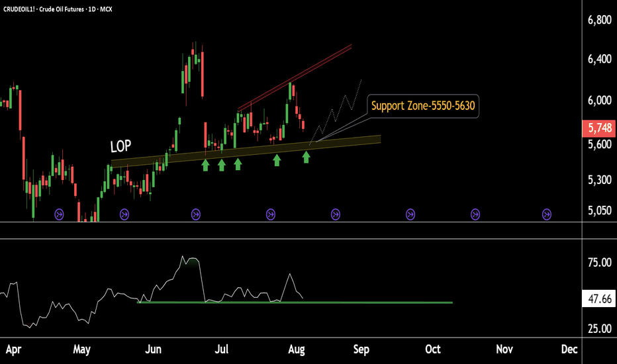Click the May label on time axis
The image size is (617, 364).
coord(82,349)
